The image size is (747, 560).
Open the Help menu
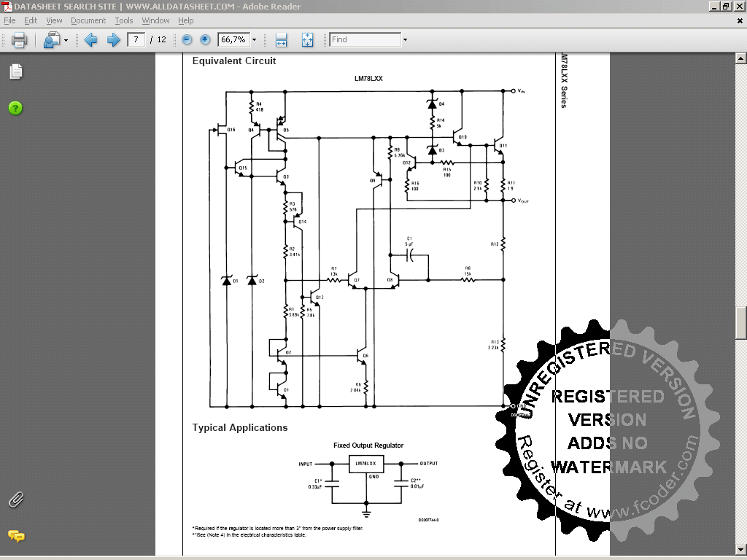tap(186, 20)
